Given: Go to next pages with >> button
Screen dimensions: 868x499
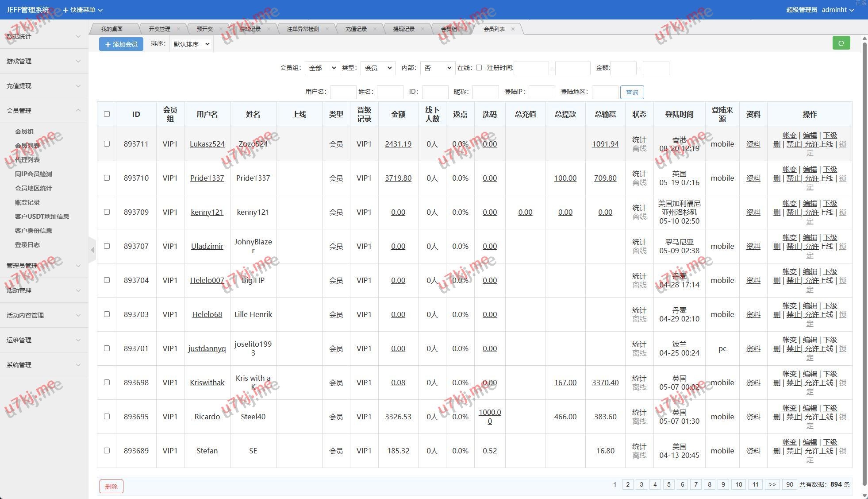Looking at the screenshot, I should coord(772,484).
